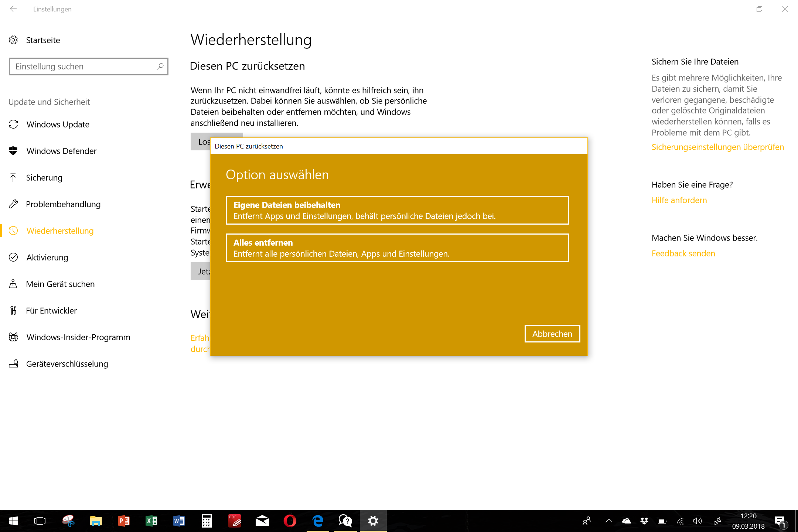Open File Explorer from taskbar
Screen dimensions: 798x532
click(x=96, y=521)
